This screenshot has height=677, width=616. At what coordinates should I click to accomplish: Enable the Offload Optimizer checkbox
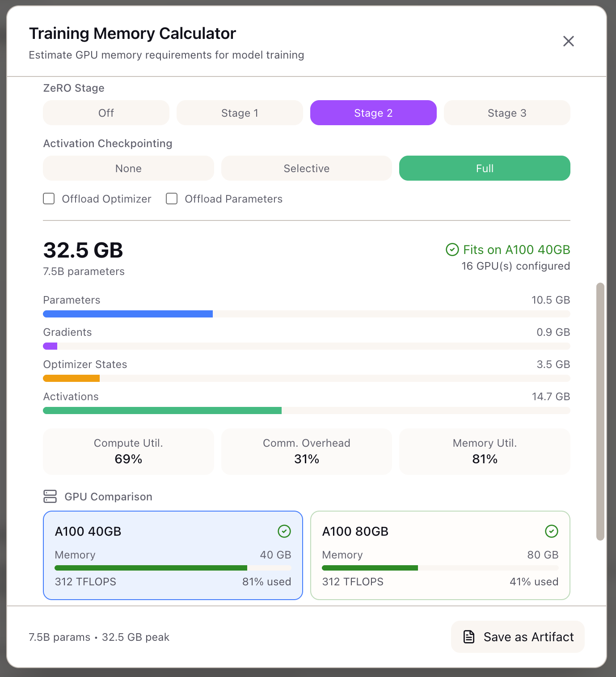[x=48, y=199]
